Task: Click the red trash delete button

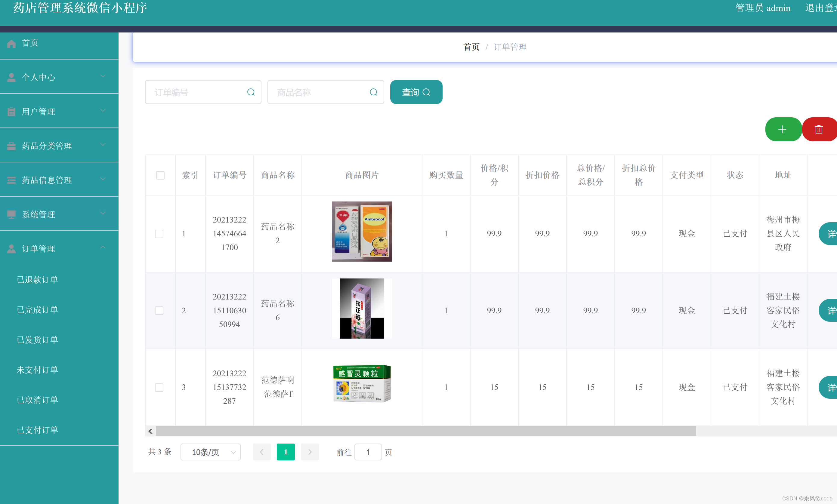Action: [819, 129]
